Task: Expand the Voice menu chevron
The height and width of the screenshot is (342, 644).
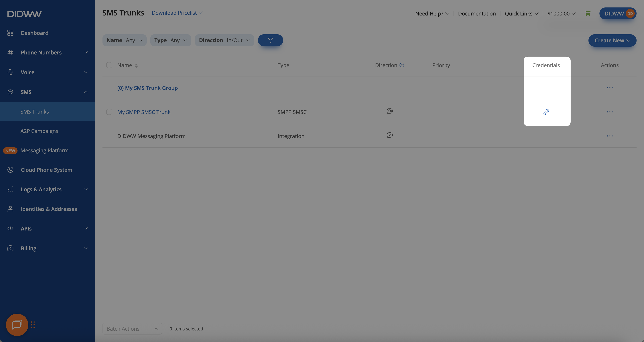Action: tap(86, 72)
